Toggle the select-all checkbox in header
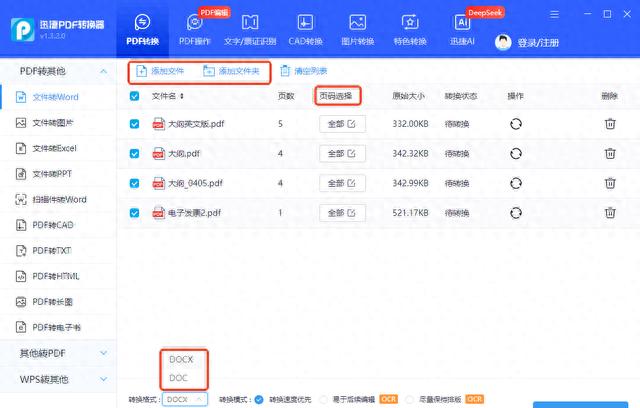Screen dimensions: 640x408 click(134, 96)
